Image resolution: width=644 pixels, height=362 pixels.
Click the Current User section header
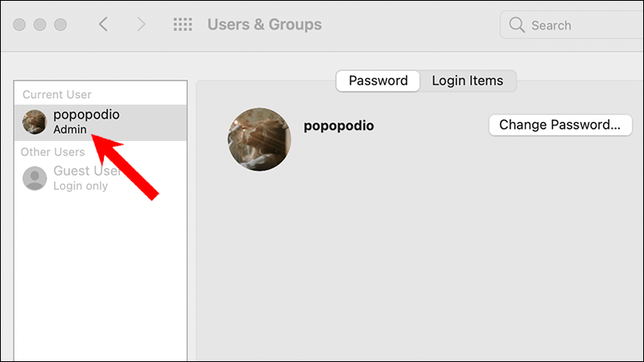pyautogui.click(x=56, y=95)
